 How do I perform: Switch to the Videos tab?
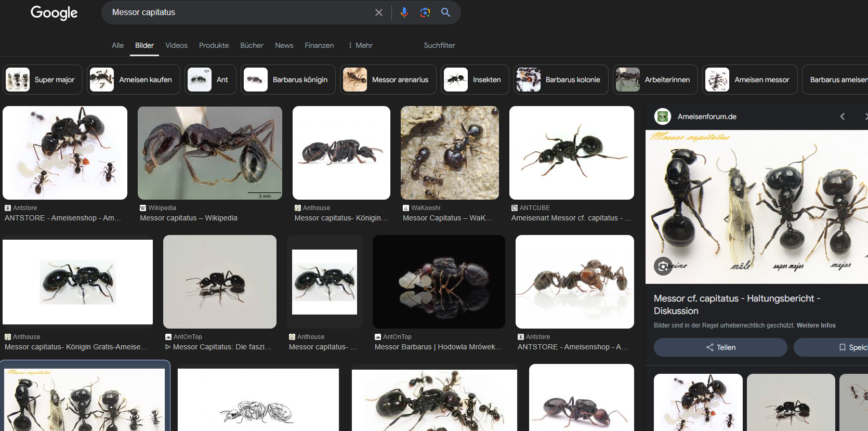pyautogui.click(x=176, y=45)
